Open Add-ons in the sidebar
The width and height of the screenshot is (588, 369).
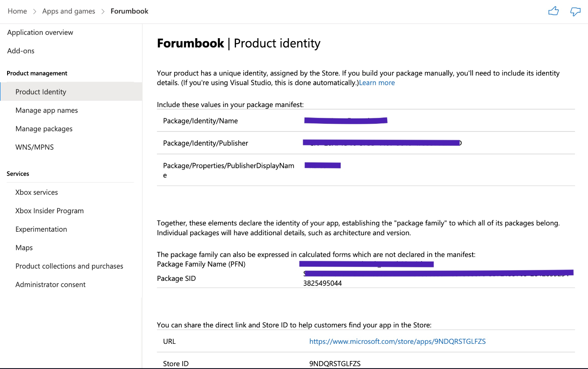[x=21, y=51]
